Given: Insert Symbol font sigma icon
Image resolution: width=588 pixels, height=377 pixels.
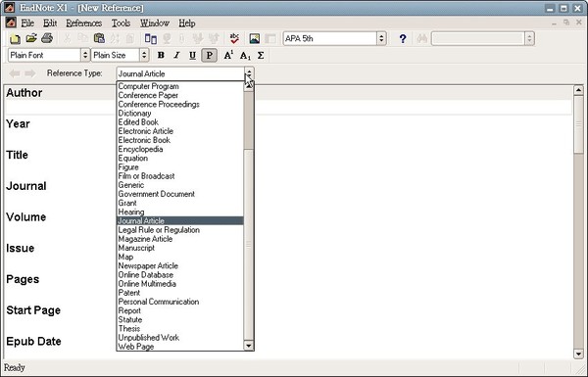Looking at the screenshot, I should (261, 56).
